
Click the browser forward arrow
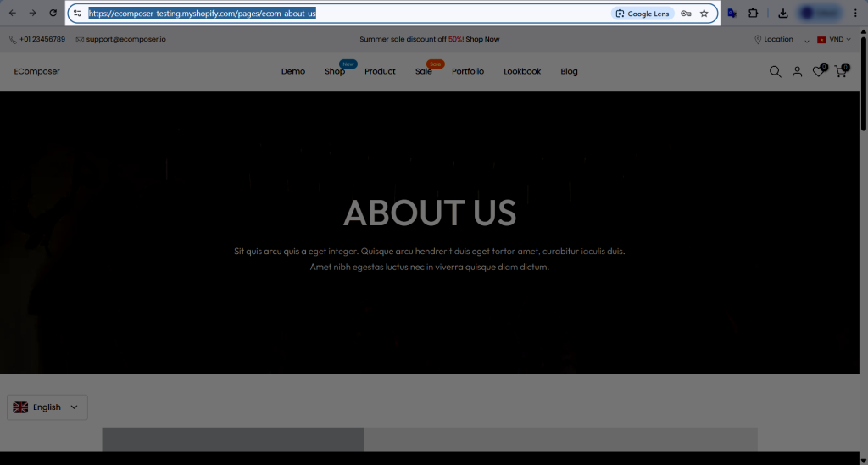(33, 13)
